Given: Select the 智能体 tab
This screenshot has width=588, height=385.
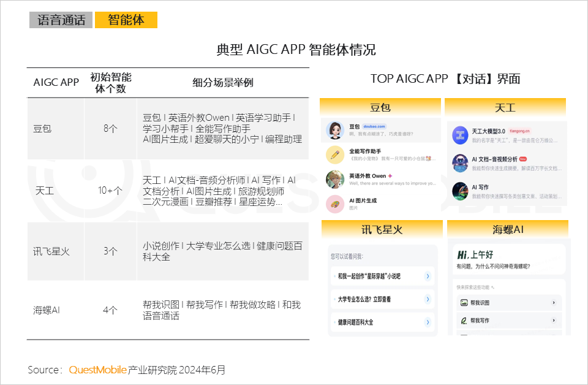Looking at the screenshot, I should click(126, 20).
